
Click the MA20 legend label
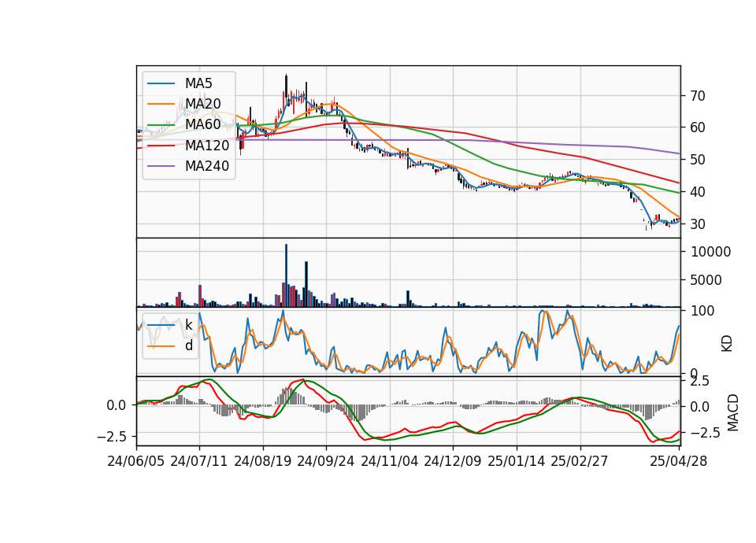[202, 104]
